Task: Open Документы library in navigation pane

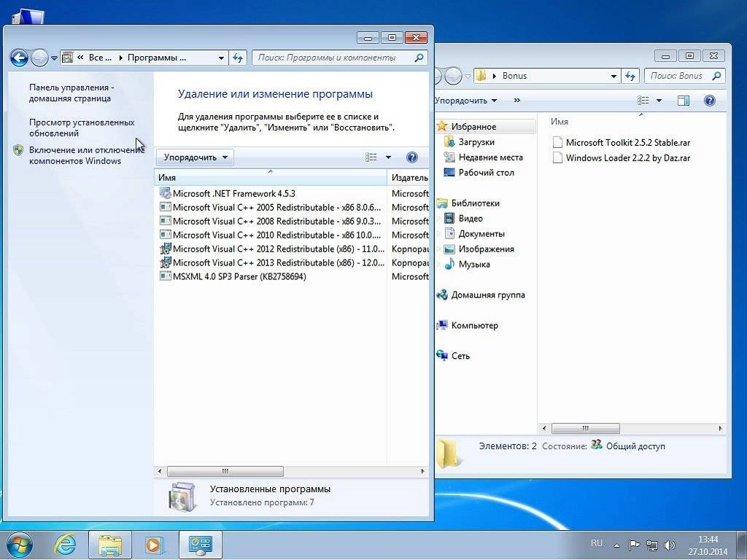Action: (481, 233)
